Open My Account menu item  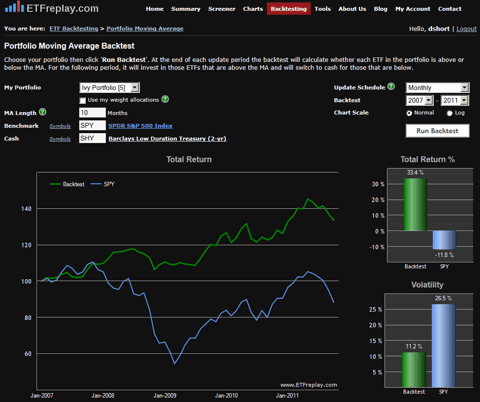click(x=413, y=9)
